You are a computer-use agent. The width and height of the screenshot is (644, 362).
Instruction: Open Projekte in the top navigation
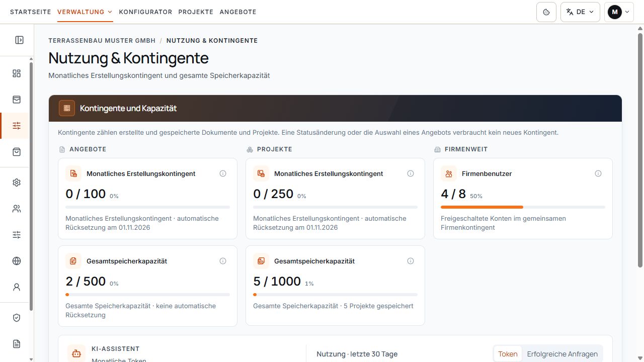click(196, 12)
